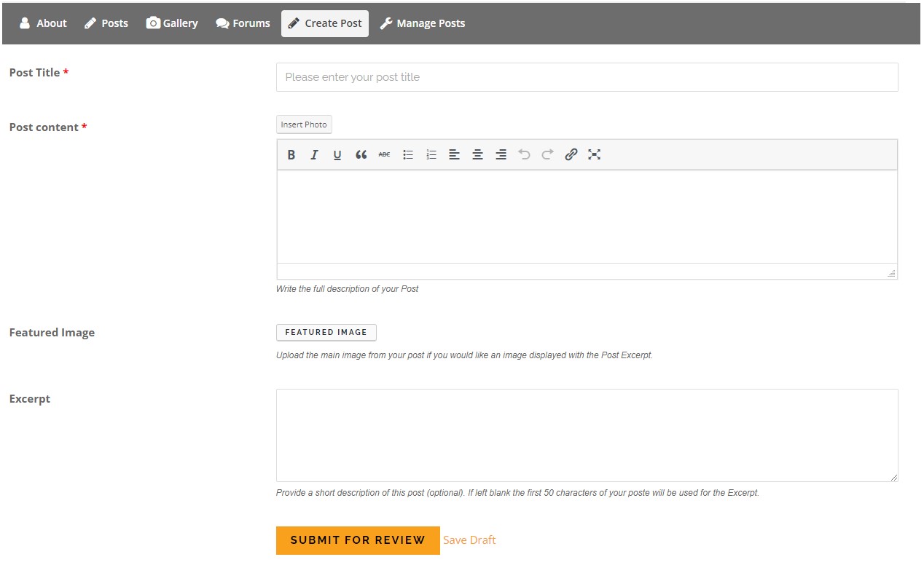The height and width of the screenshot is (573, 924).
Task: Align text left
Action: (454, 154)
